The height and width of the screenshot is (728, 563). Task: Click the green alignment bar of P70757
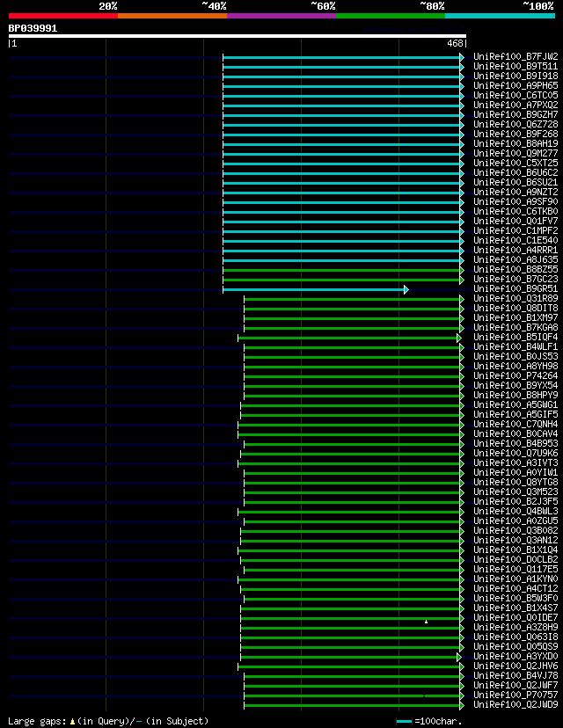point(353,696)
